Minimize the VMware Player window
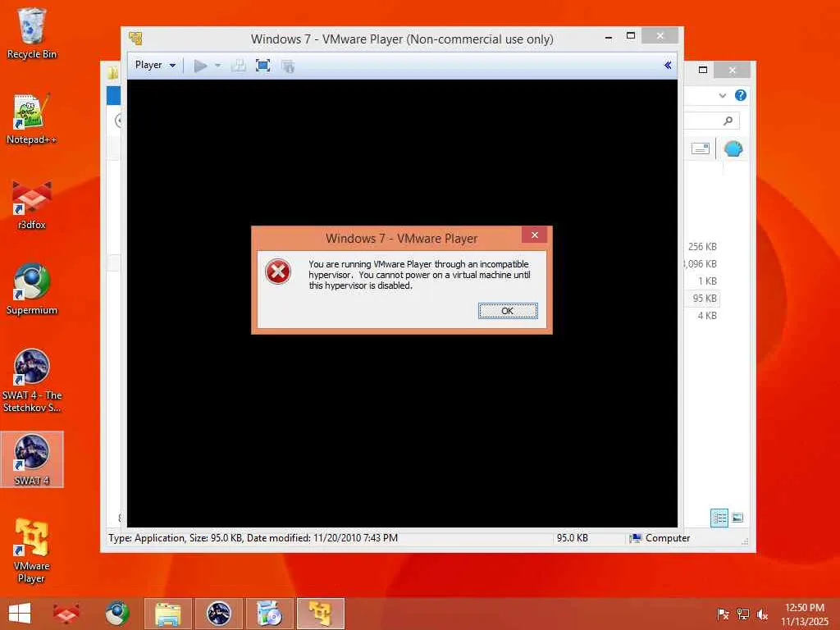 [x=609, y=38]
